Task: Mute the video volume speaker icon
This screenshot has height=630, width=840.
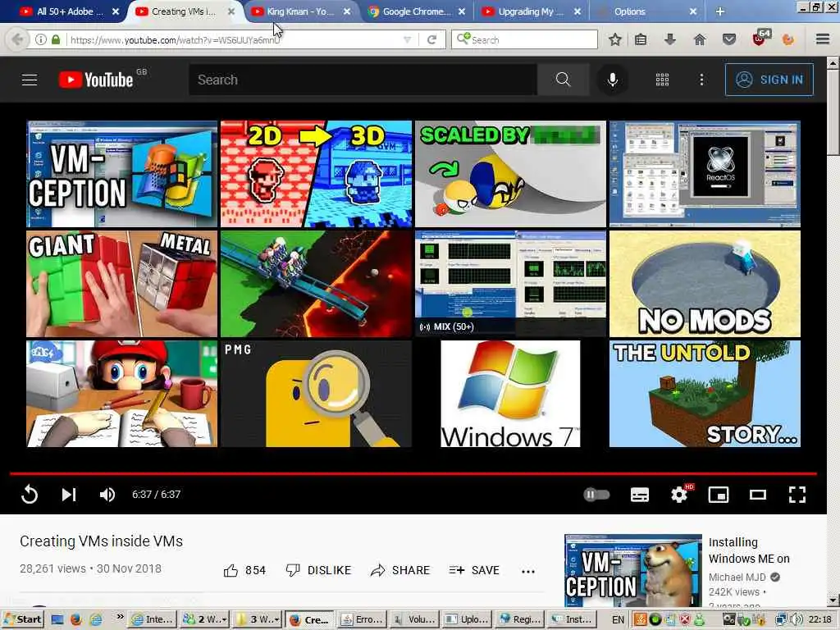Action: click(107, 494)
